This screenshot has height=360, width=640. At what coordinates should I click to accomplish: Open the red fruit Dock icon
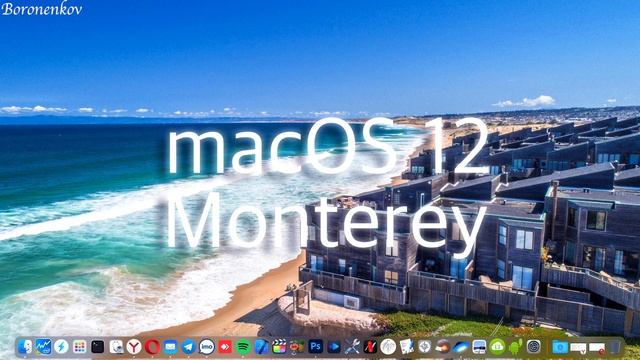[297, 347]
